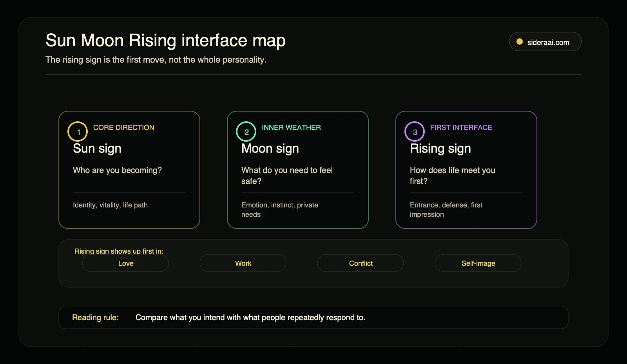Click "Who are you becoming?" text
This screenshot has width=627, height=364.
coord(117,170)
